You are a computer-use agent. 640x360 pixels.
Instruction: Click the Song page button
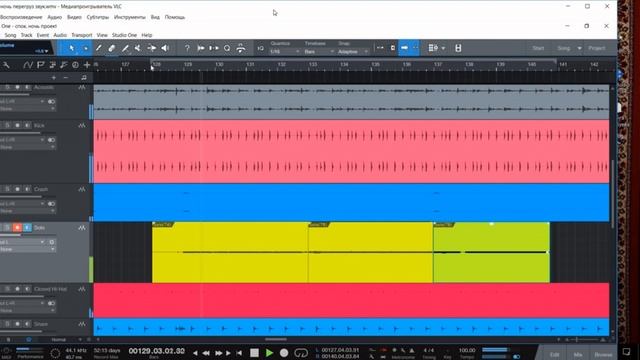tap(563, 48)
